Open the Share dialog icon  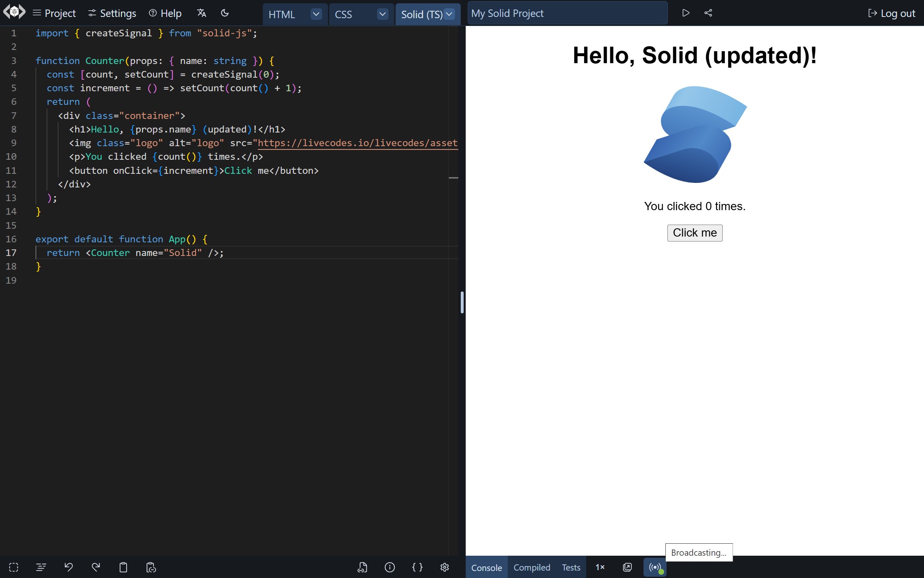[x=708, y=13]
